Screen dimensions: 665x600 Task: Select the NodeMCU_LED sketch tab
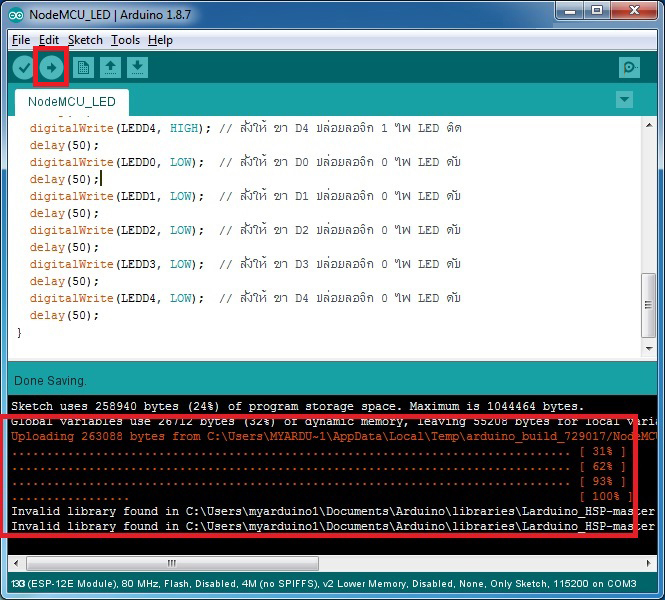71,102
